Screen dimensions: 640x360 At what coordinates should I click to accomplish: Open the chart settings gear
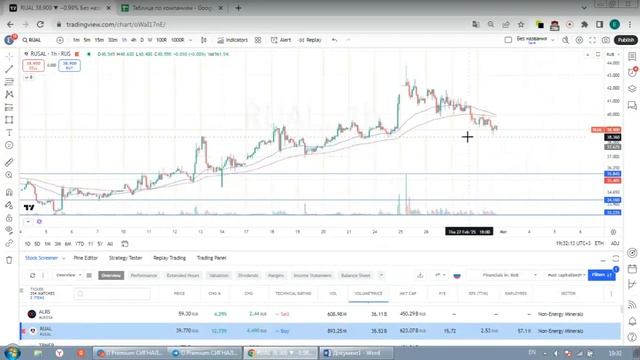click(x=579, y=40)
